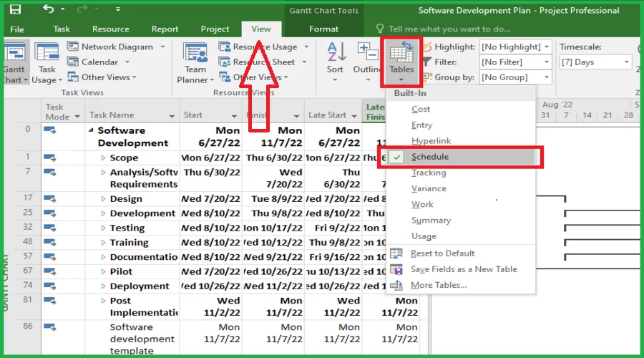Switch to the Resource ribbon tab
The width and height of the screenshot is (644, 358).
coord(110,29)
